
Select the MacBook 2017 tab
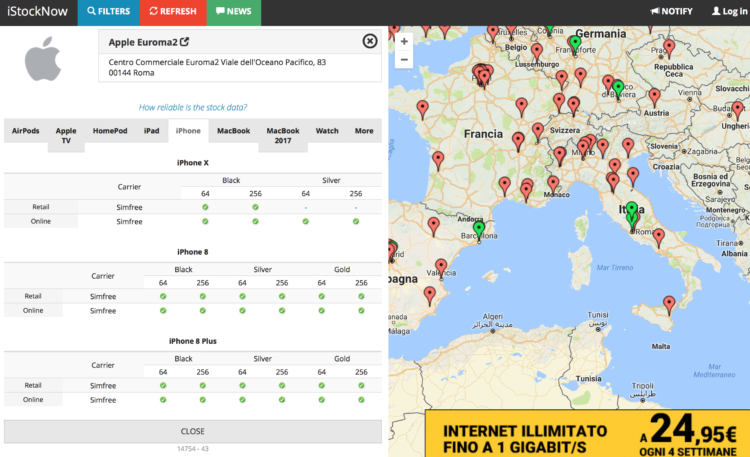click(282, 135)
